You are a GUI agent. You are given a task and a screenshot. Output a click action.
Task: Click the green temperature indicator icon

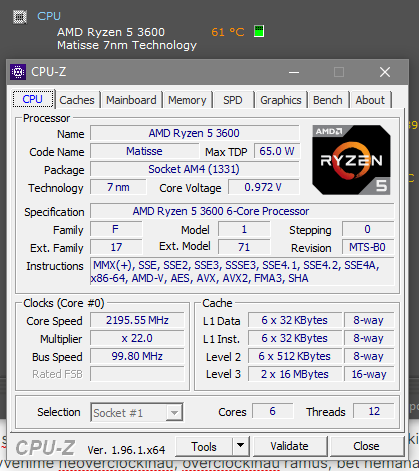click(x=259, y=31)
